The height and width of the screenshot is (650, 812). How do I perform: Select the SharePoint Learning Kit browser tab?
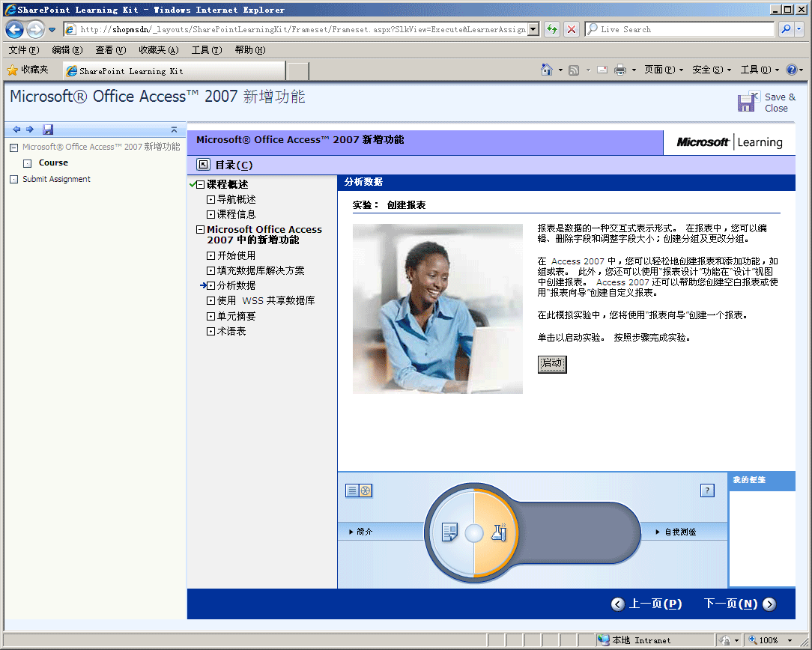coord(174,71)
